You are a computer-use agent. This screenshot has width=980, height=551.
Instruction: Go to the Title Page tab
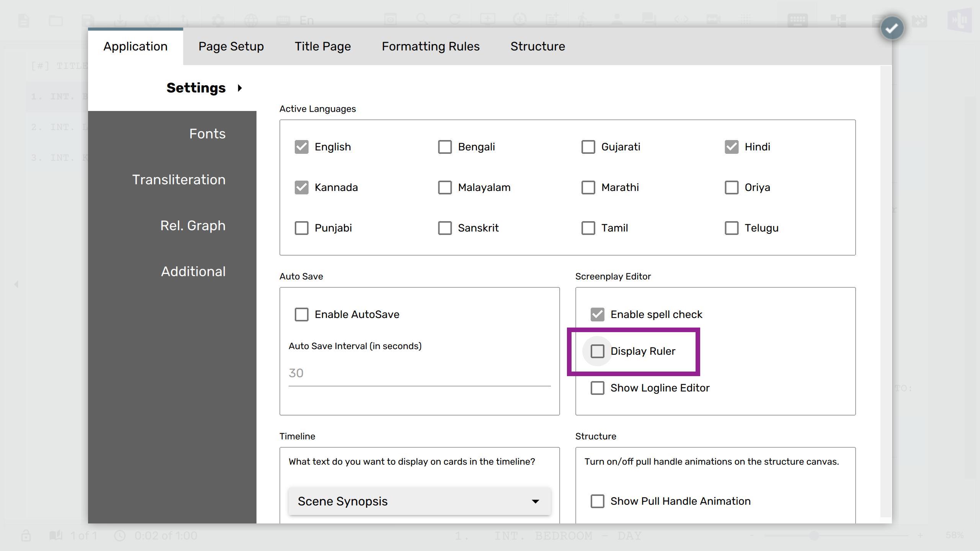pos(322,46)
